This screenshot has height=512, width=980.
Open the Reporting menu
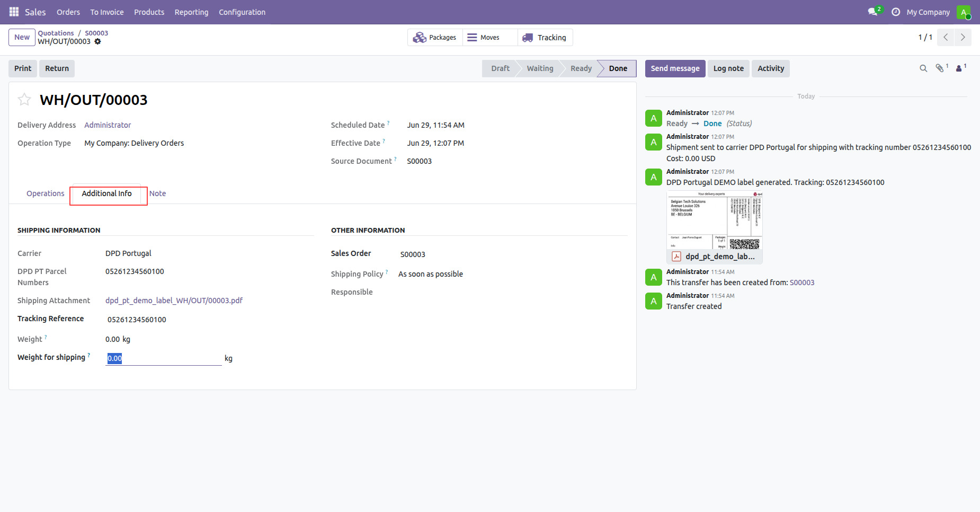pos(191,12)
